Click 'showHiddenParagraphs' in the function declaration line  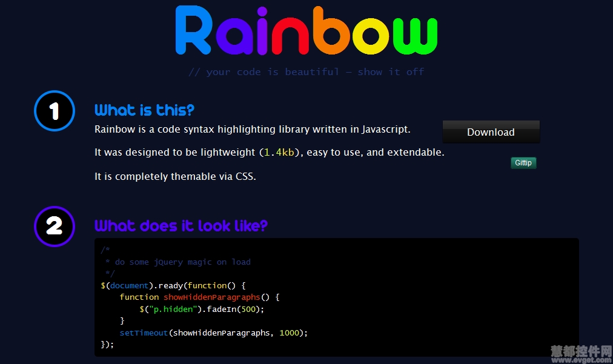point(211,297)
